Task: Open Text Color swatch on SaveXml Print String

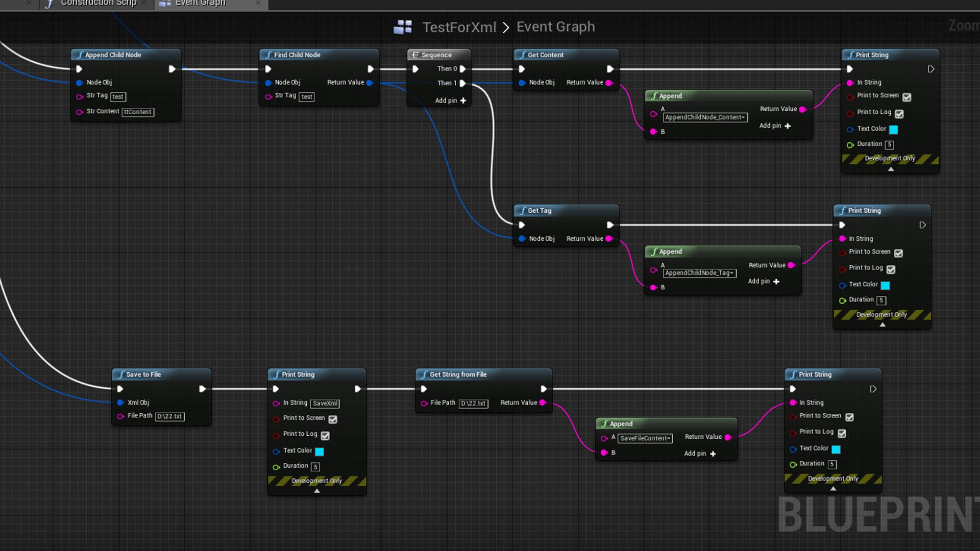Action: (x=320, y=452)
